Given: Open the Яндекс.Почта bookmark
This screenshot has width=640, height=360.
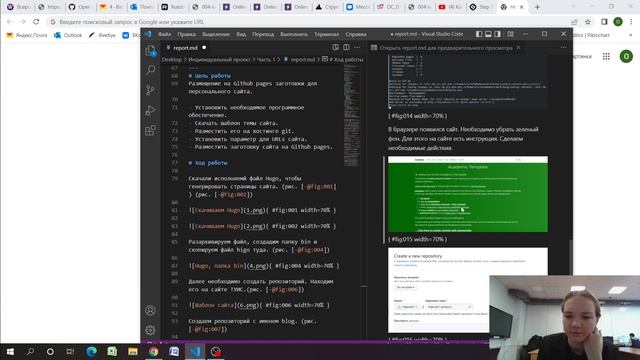Looking at the screenshot, I should (x=27, y=36).
